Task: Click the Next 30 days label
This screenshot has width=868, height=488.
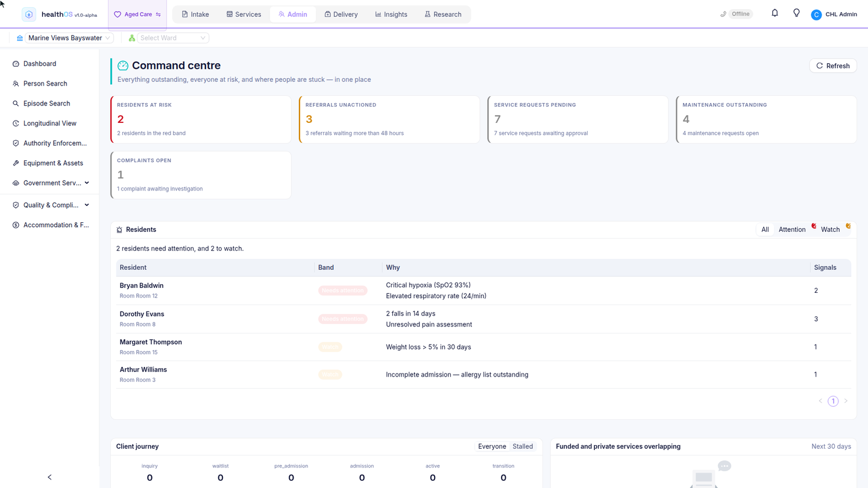Action: pyautogui.click(x=831, y=446)
